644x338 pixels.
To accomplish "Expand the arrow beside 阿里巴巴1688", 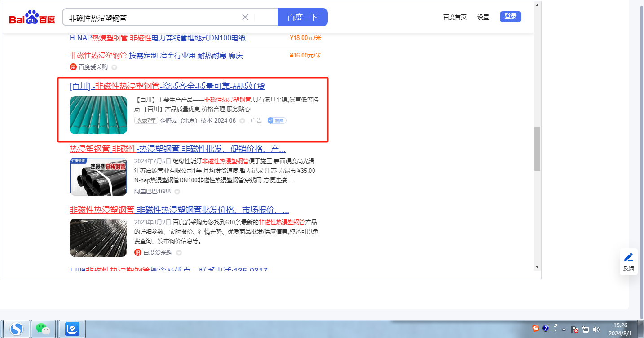I will (x=177, y=192).
